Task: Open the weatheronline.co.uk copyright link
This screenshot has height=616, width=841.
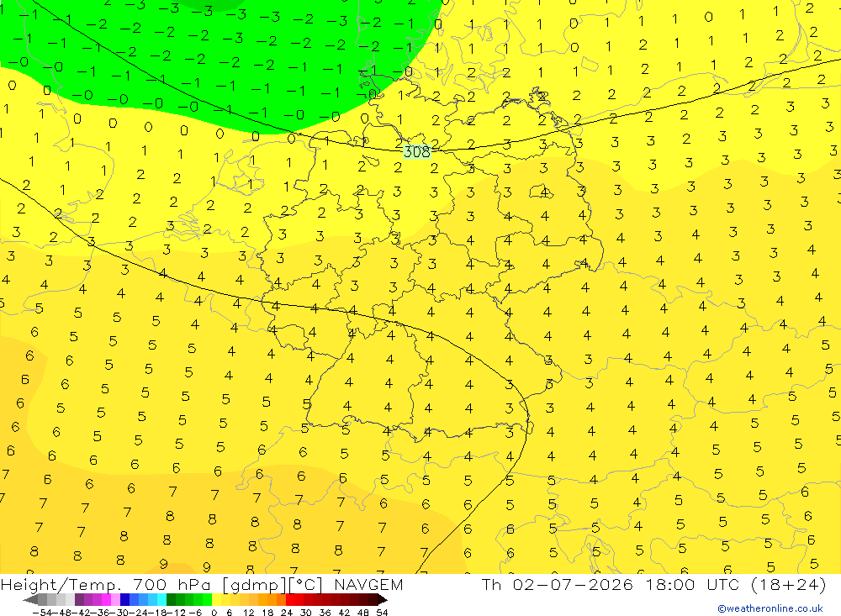Action: pyautogui.click(x=770, y=608)
